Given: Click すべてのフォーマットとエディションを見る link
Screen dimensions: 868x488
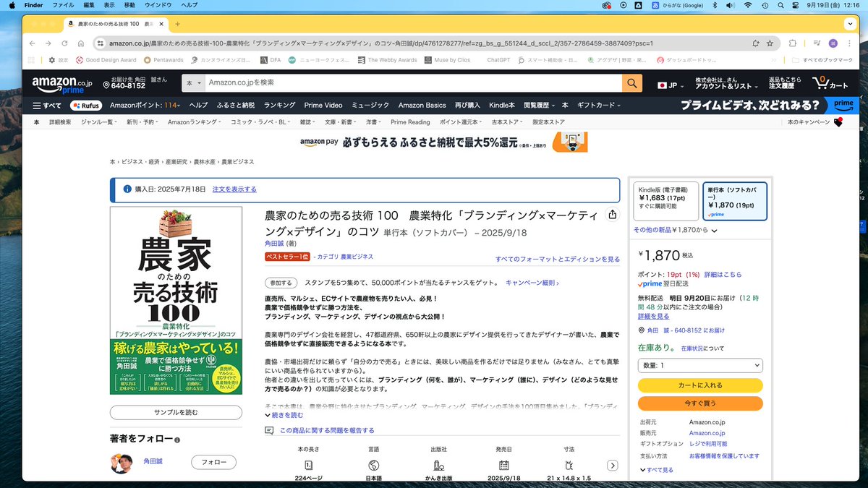Looking at the screenshot, I should click(x=557, y=259).
